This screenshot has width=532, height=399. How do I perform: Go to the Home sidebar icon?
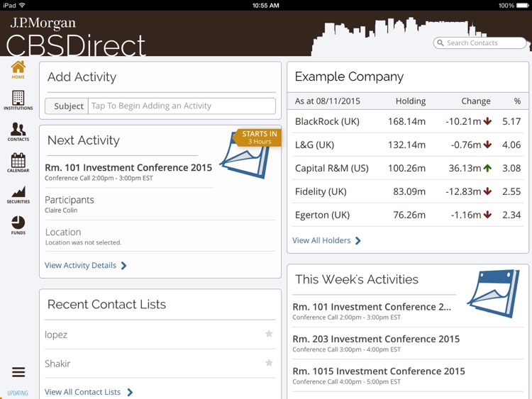18,70
